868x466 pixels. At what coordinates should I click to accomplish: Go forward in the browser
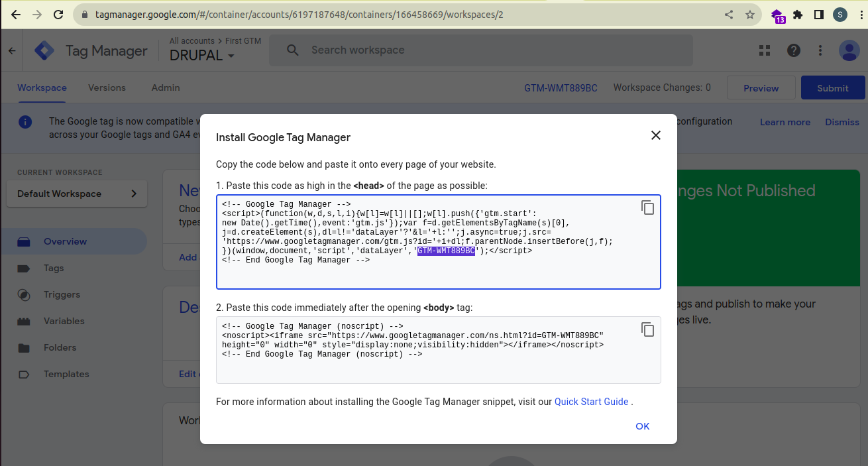click(37, 14)
